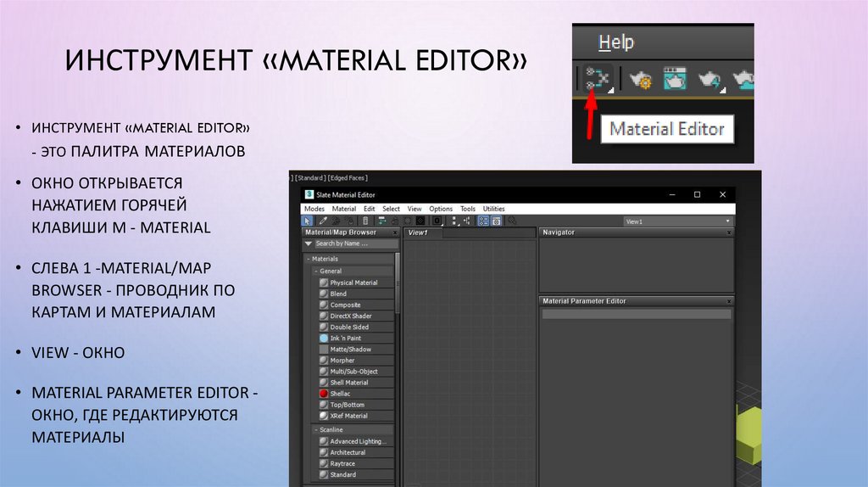This screenshot has width=868, height=487.
Task: Close the Navigator panel
Action: (x=729, y=232)
